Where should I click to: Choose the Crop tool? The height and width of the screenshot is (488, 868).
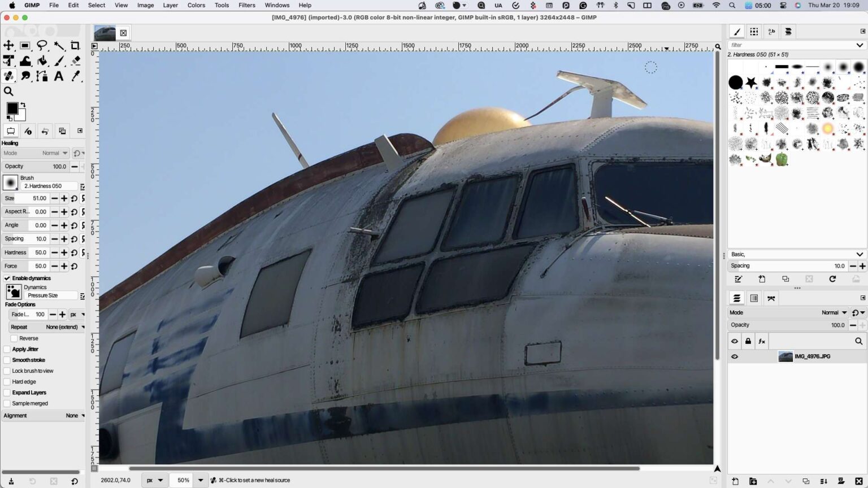(76, 45)
